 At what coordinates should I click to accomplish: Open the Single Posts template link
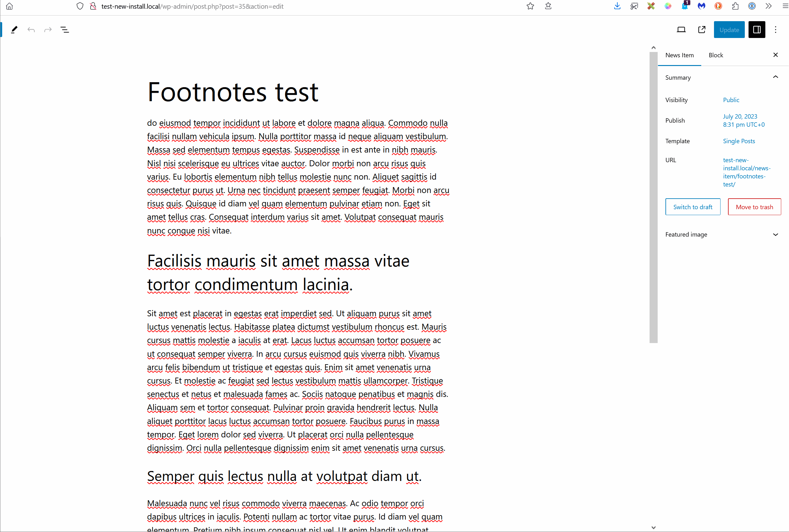(x=739, y=141)
